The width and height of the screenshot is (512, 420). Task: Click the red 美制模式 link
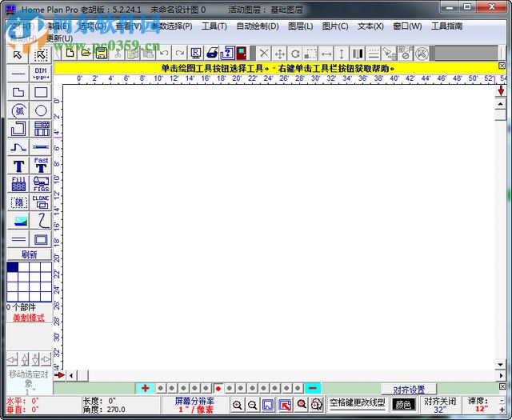(x=29, y=317)
